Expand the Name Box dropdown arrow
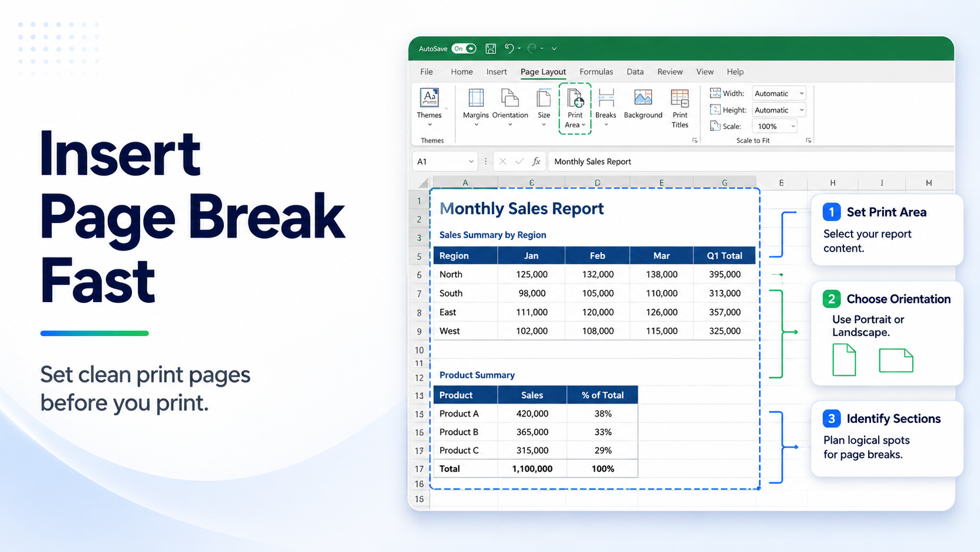The image size is (980, 552). tap(471, 161)
